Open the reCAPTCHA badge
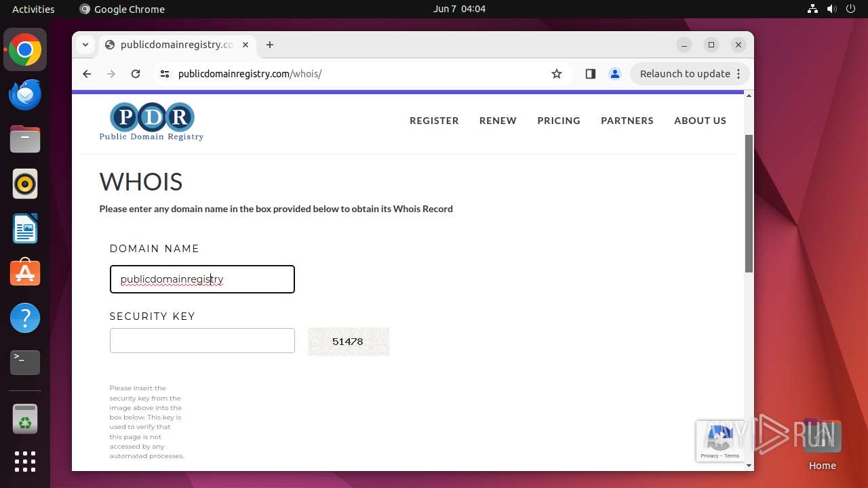 pyautogui.click(x=720, y=441)
